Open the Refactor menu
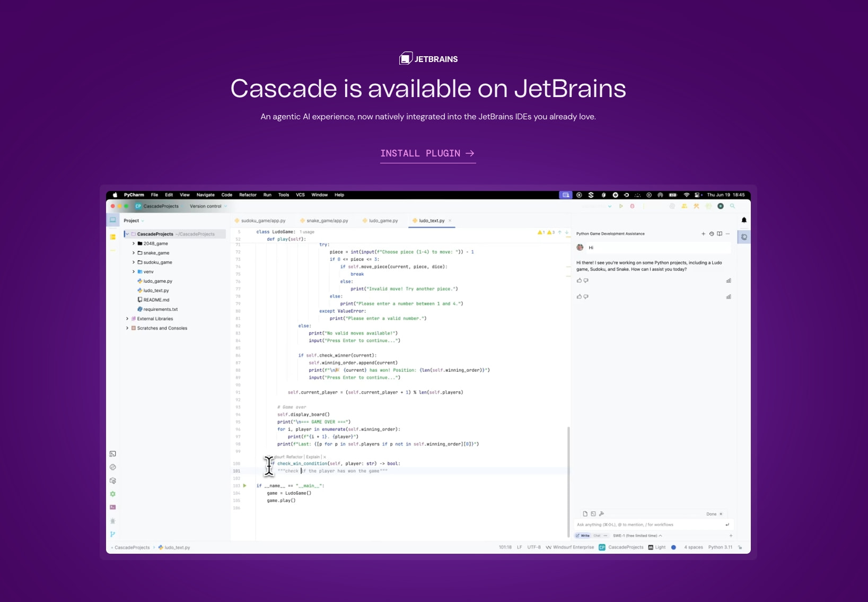This screenshot has width=868, height=602. point(248,195)
